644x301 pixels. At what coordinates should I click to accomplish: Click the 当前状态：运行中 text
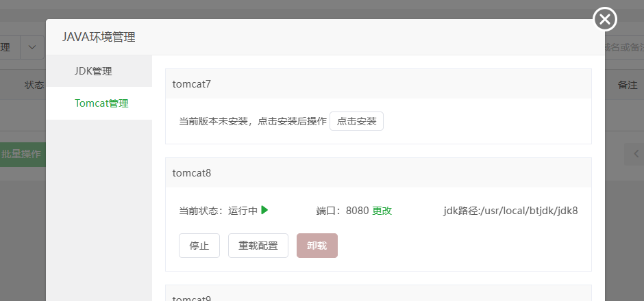tap(218, 211)
